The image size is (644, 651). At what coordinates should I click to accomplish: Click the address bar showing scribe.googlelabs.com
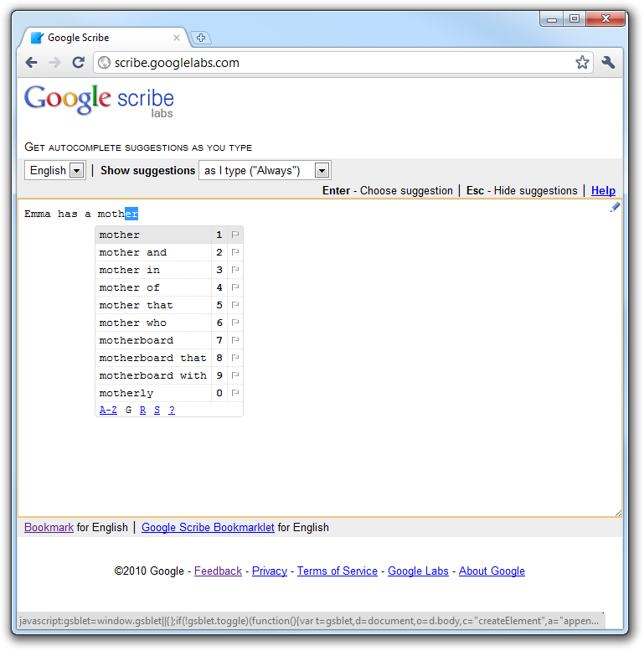click(x=335, y=63)
